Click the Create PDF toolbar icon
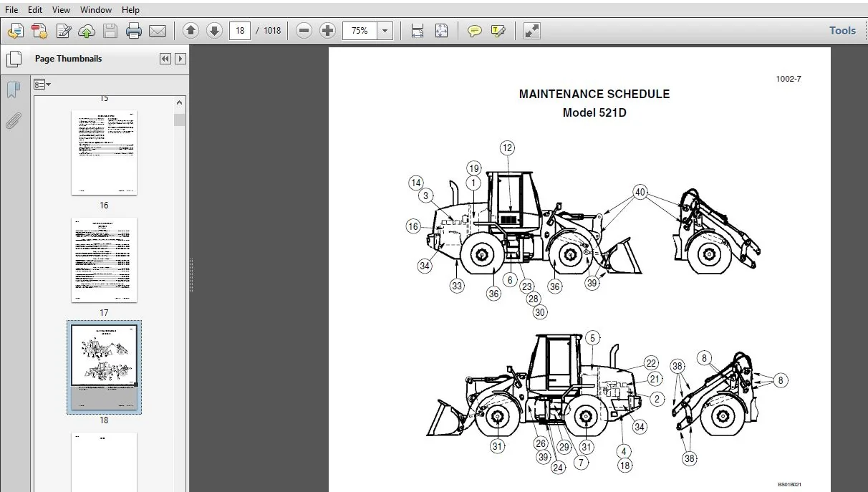 coord(39,31)
